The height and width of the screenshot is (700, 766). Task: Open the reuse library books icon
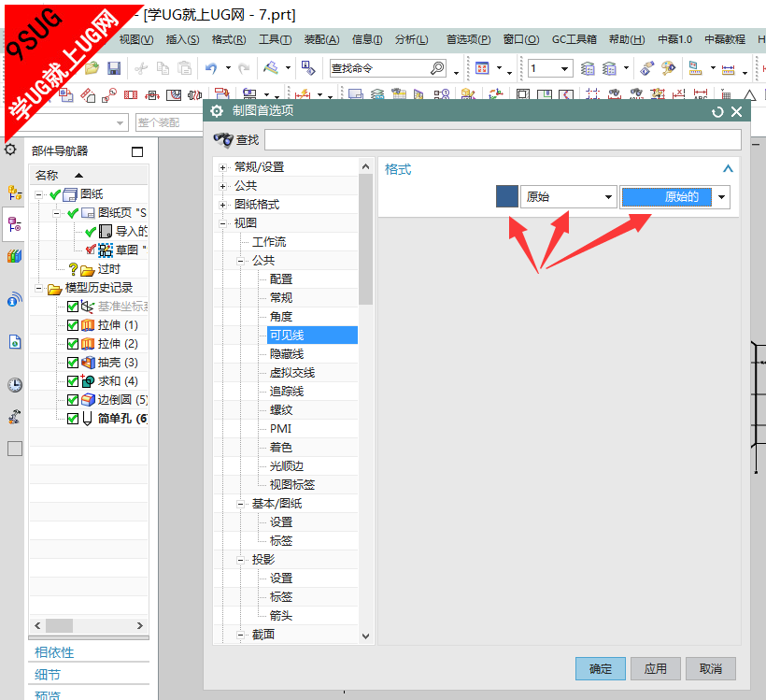click(x=15, y=256)
